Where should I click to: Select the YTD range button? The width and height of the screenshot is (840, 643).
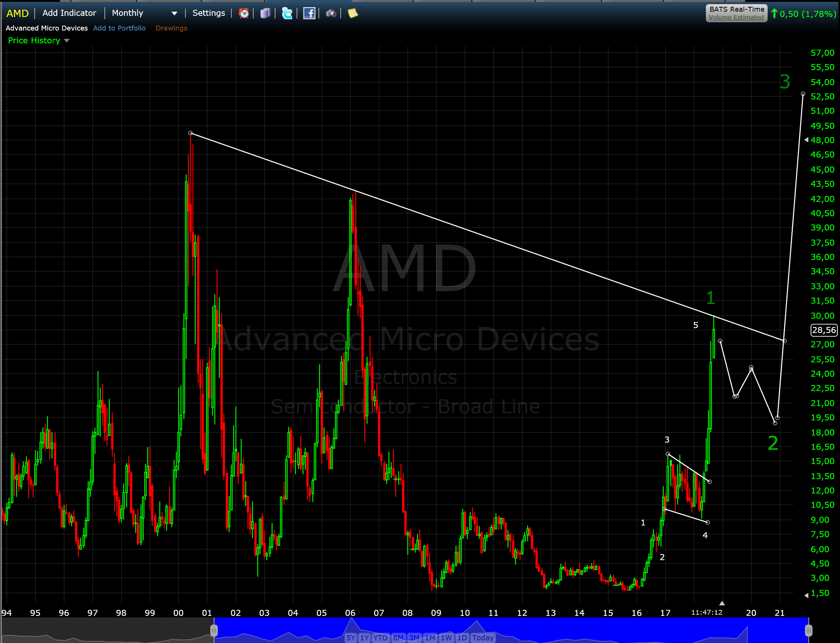coord(381,638)
